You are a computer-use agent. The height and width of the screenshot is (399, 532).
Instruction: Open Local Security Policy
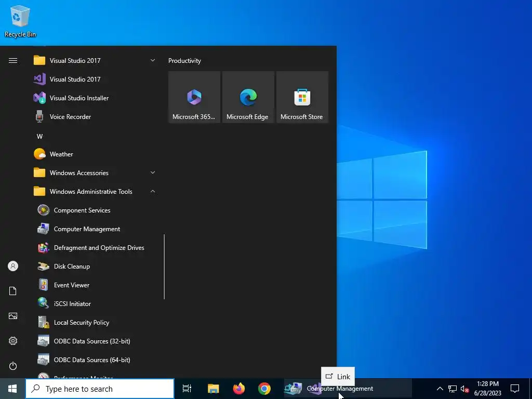point(95,322)
